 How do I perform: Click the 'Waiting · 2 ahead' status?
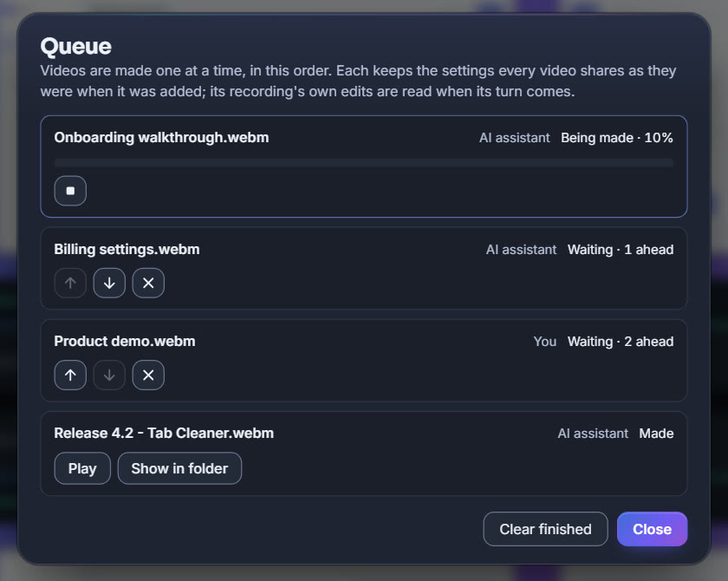pos(621,342)
